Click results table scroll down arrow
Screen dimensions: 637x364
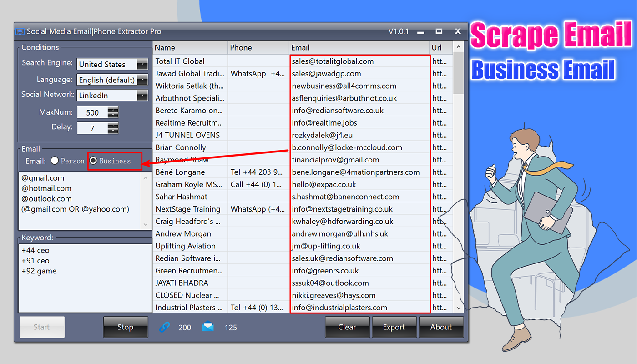coord(459,308)
